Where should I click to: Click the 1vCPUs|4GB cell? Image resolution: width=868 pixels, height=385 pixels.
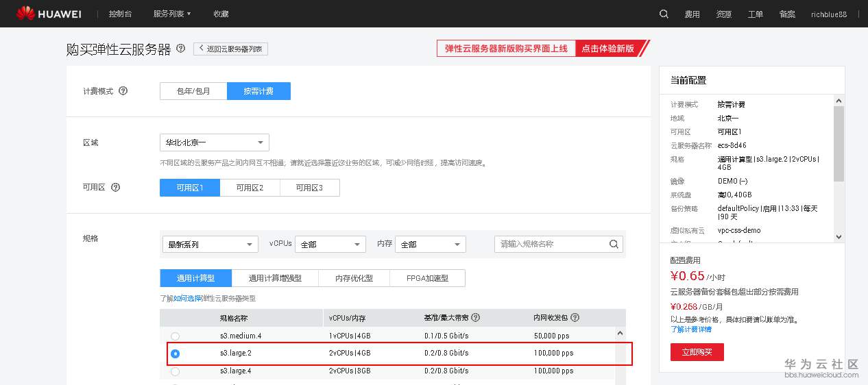[350, 336]
